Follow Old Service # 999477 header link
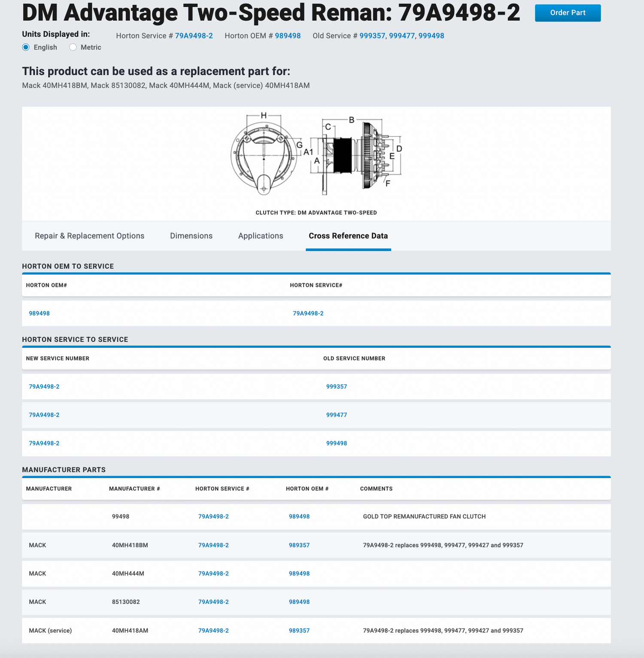The width and height of the screenshot is (644, 658). 402,36
